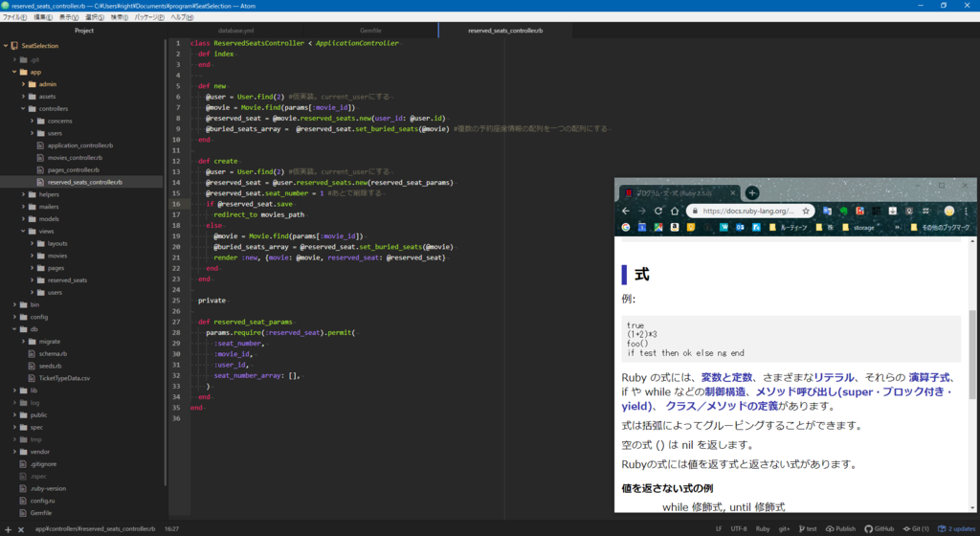Bookmark this page with the star icon
980x536 pixels.
(806, 212)
